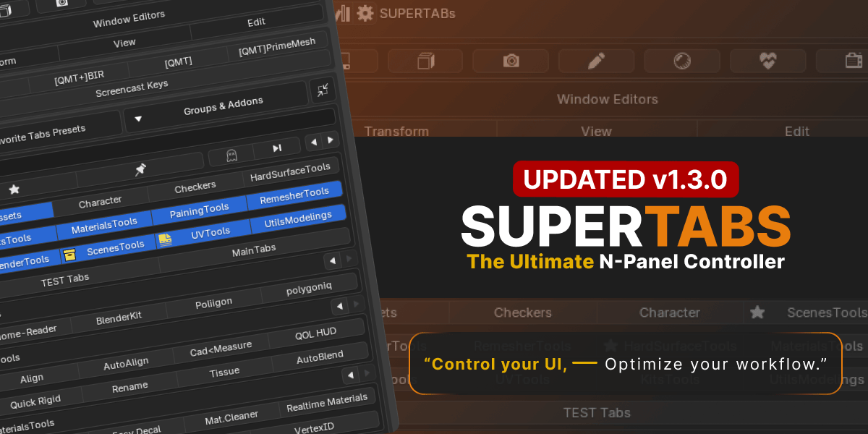Select the star favorites icon

pos(14,189)
